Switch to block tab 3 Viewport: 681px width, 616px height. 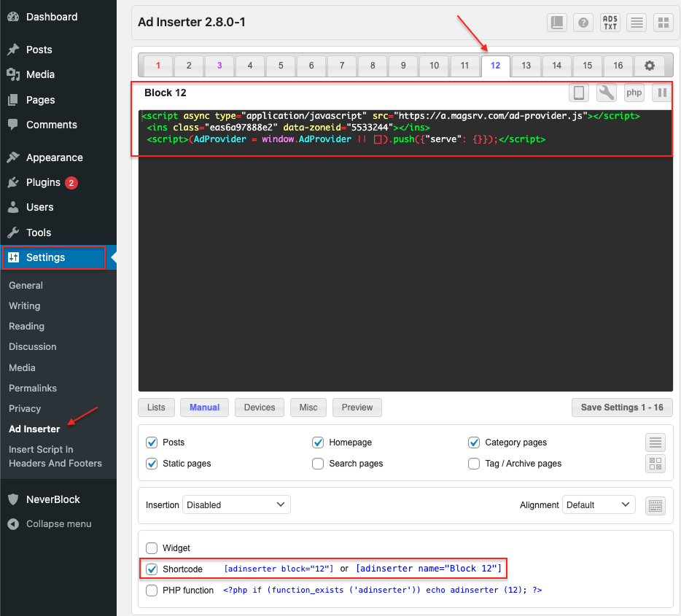pyautogui.click(x=219, y=66)
